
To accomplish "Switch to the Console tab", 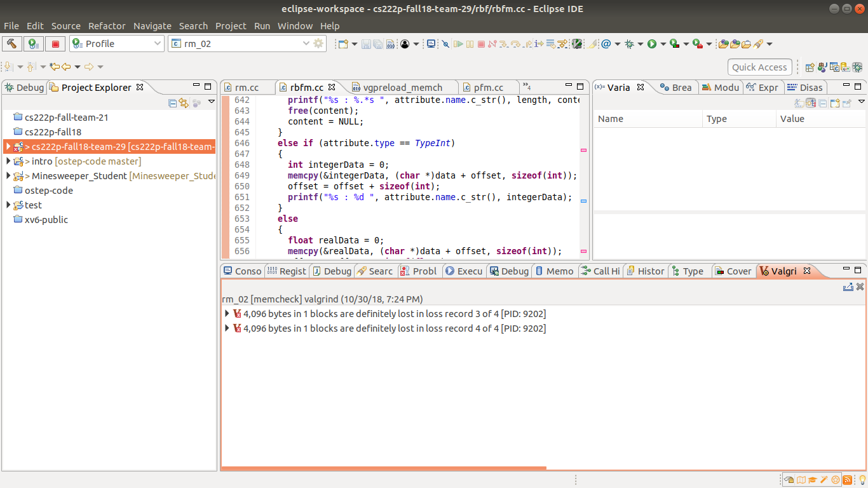I will pos(242,271).
